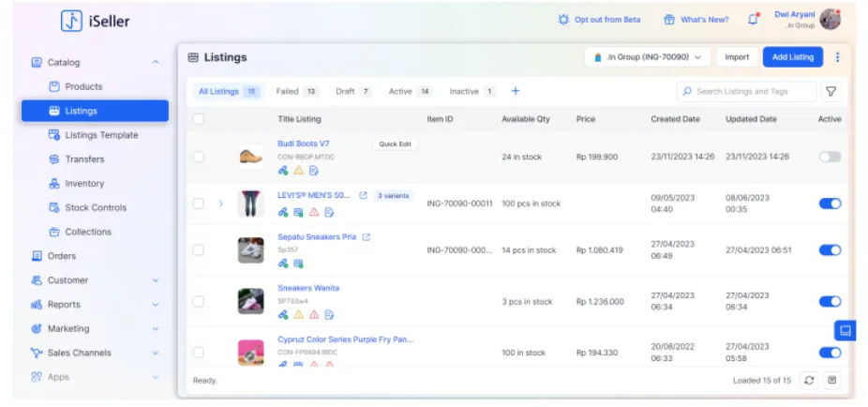This screenshot has width=868, height=407.
Task: Open the floating chat support icon
Action: 845,330
